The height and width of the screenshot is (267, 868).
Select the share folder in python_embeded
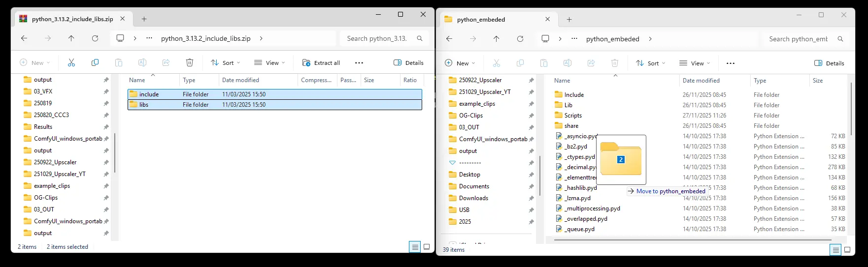(x=571, y=126)
